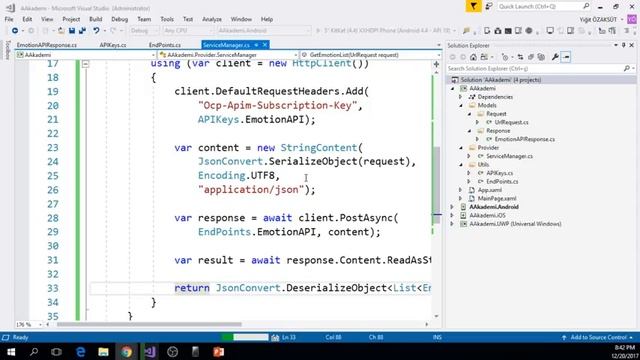
Task: Collapse the Models folder
Action: 461,105
